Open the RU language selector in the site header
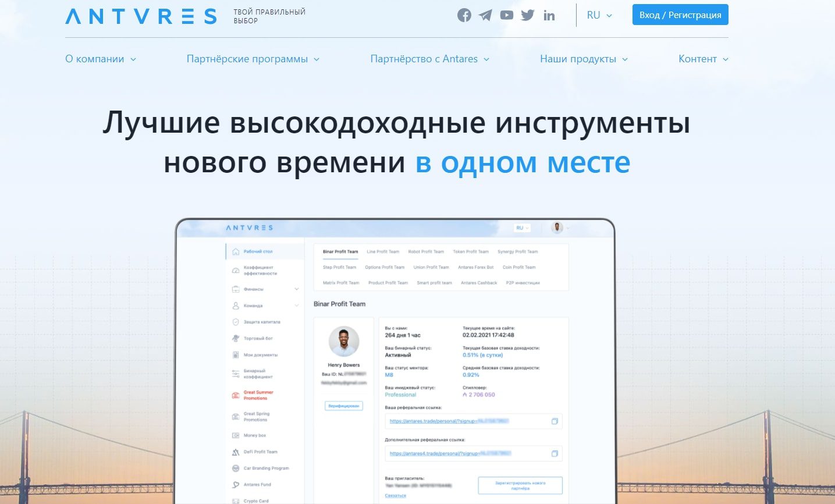 tap(599, 15)
